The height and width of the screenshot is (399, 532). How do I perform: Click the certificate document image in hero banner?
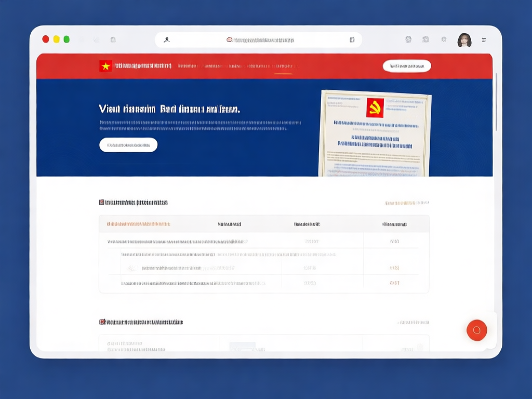(375, 134)
